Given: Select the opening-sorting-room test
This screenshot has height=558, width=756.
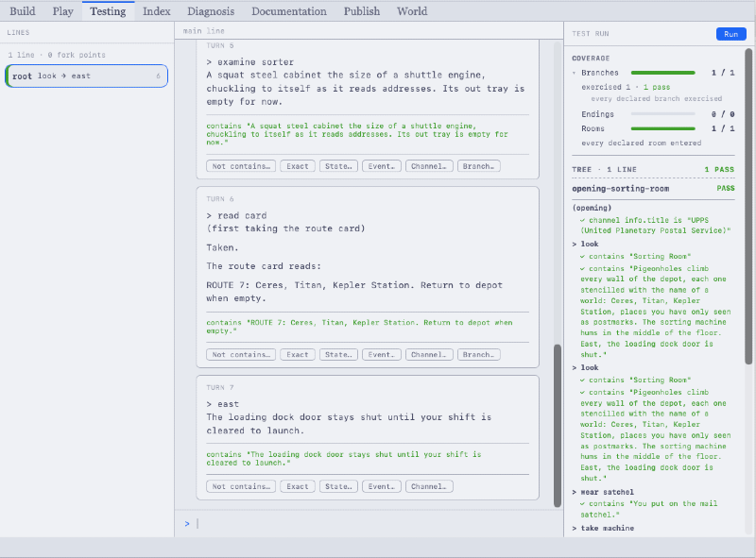Looking at the screenshot, I should pyautogui.click(x=653, y=189).
